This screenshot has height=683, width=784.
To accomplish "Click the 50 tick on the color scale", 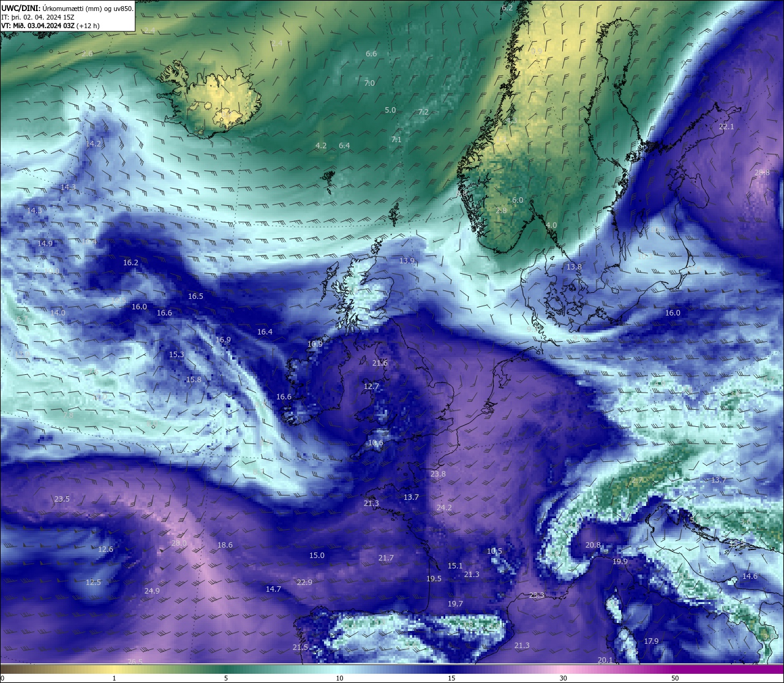I will coord(674,678).
